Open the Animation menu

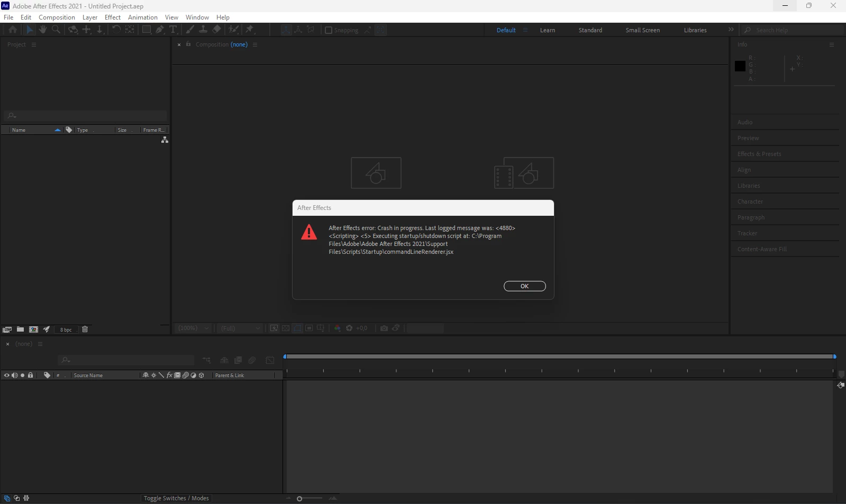[x=143, y=17]
